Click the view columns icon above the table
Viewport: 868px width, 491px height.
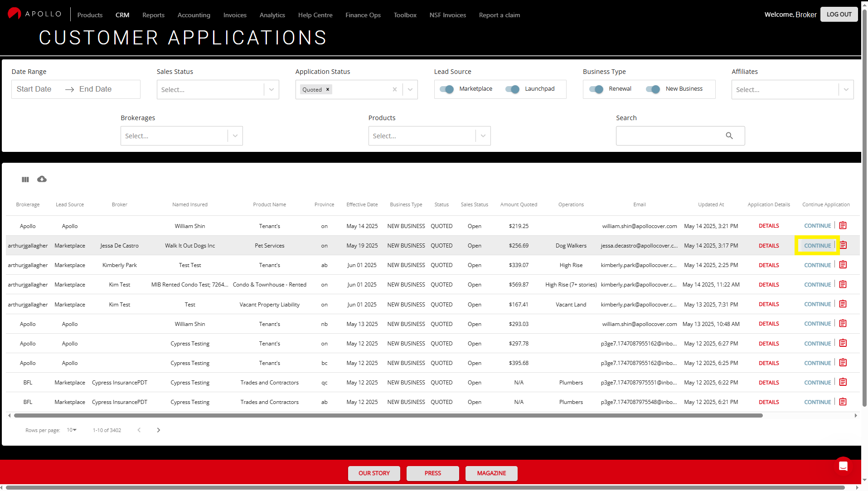pyautogui.click(x=25, y=180)
